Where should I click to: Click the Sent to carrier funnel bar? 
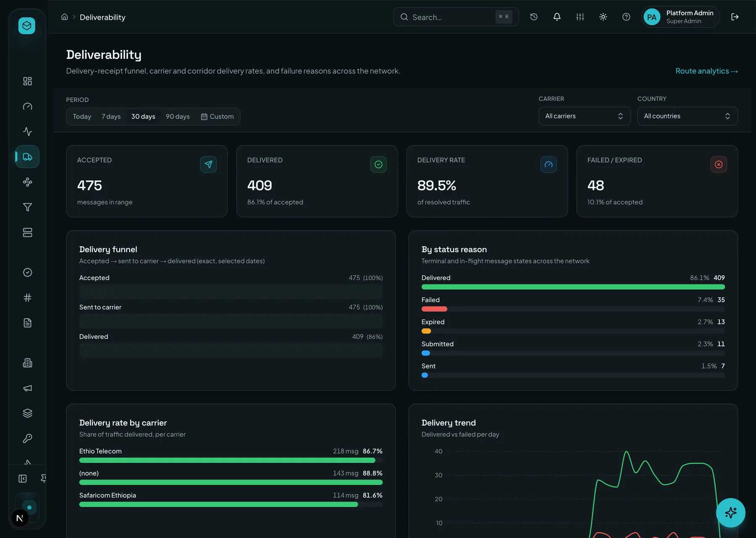tap(231, 321)
